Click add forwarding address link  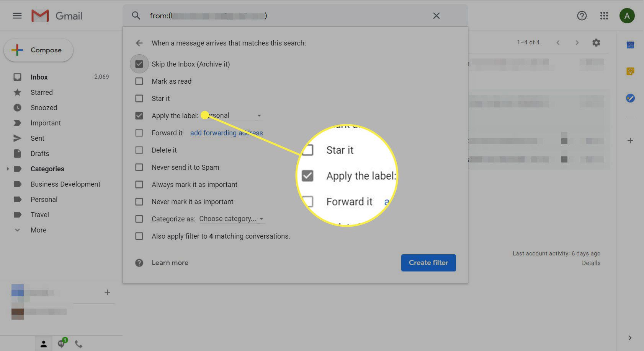(226, 133)
